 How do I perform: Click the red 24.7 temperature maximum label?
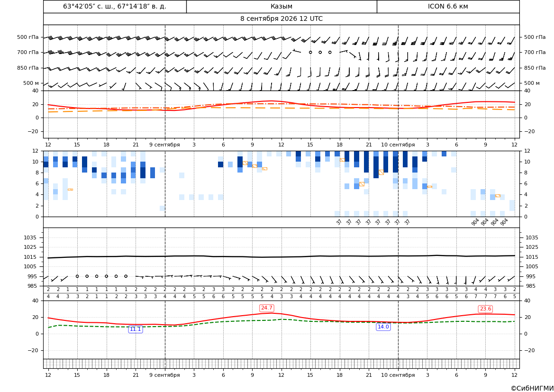tap(266, 308)
